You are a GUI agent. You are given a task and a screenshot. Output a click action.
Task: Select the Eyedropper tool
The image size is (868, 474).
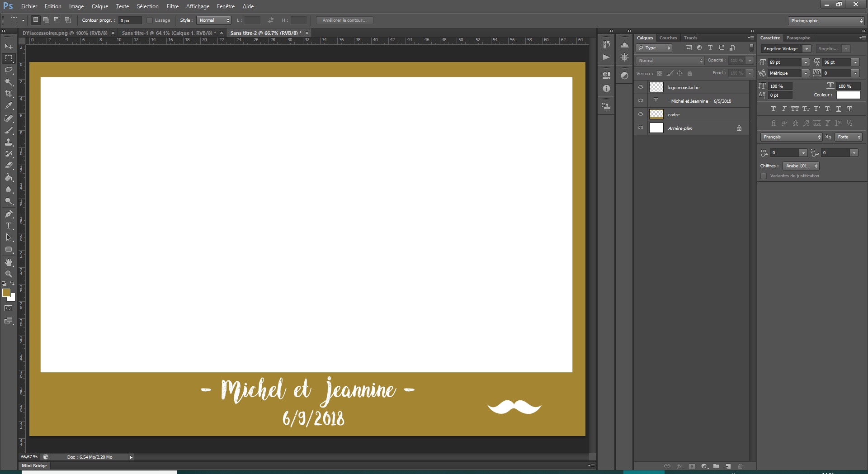click(9, 106)
